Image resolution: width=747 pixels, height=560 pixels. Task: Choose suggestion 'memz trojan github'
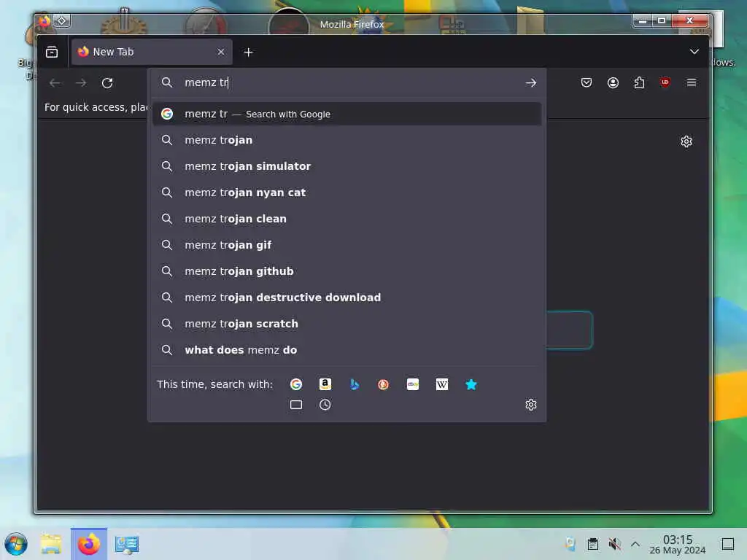347,271
